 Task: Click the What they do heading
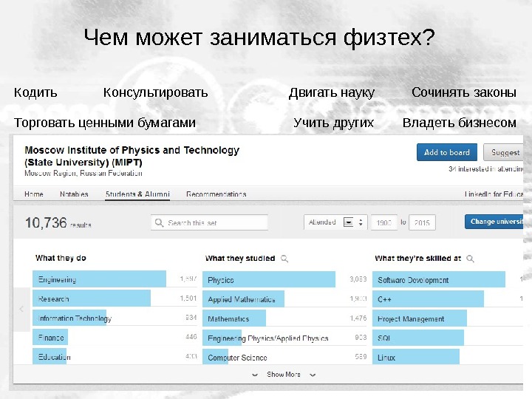coord(61,258)
